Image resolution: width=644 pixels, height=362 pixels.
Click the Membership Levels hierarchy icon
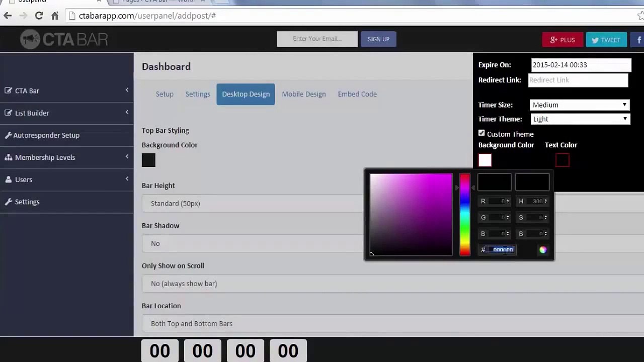pyautogui.click(x=9, y=157)
